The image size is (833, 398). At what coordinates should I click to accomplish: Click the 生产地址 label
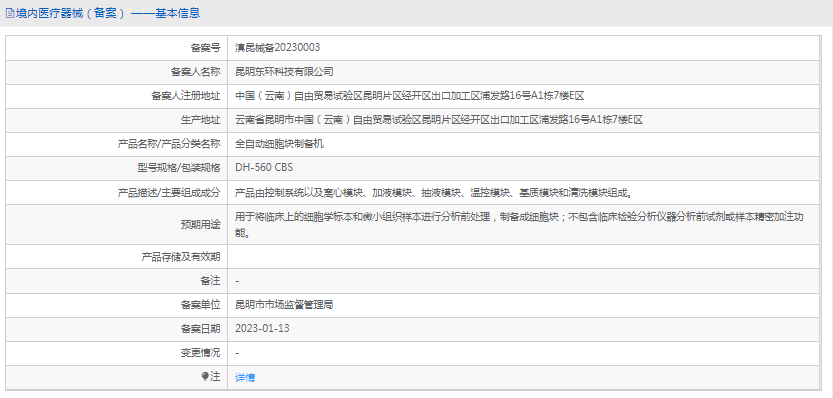(x=200, y=120)
